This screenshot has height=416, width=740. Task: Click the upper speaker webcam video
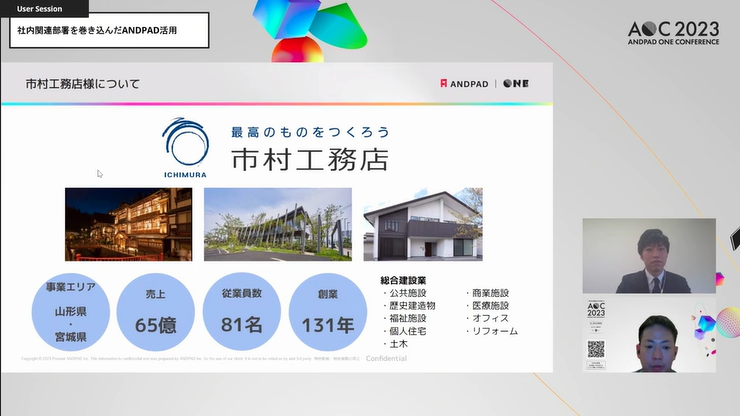click(649, 256)
